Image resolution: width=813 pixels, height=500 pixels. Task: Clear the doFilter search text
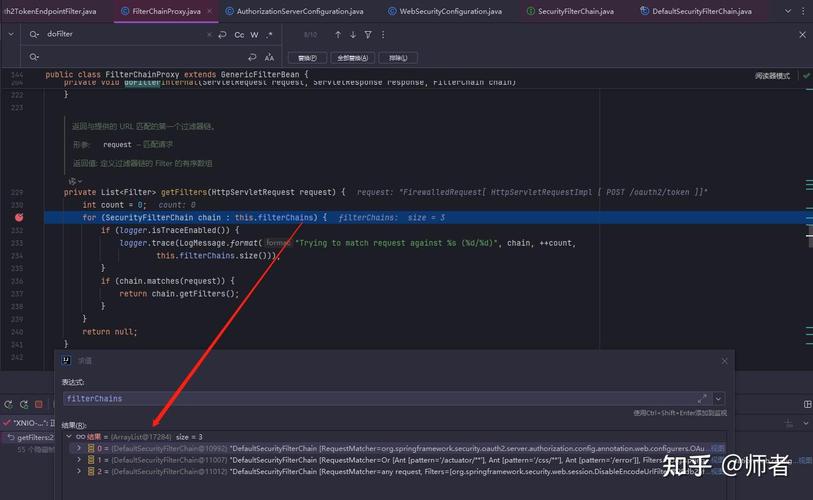209,35
